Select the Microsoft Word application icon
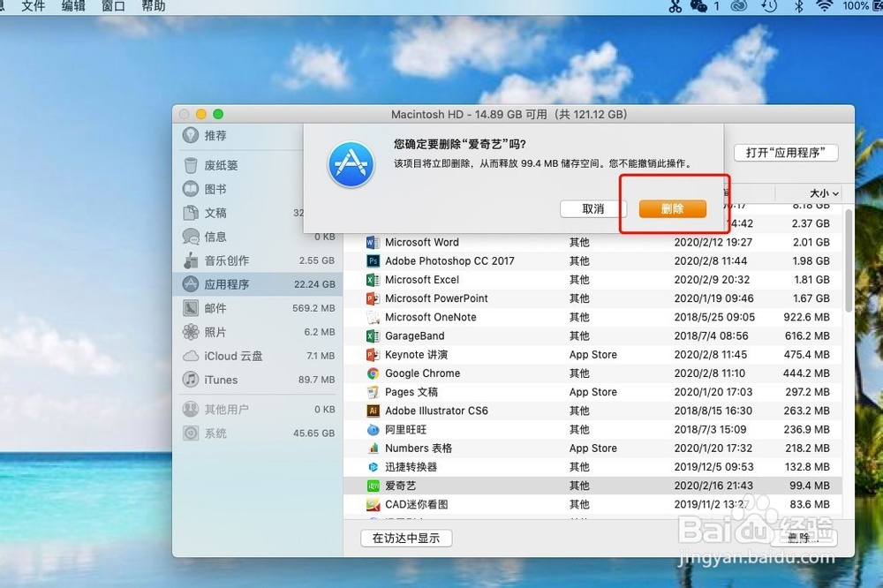883x588 pixels. (x=374, y=242)
